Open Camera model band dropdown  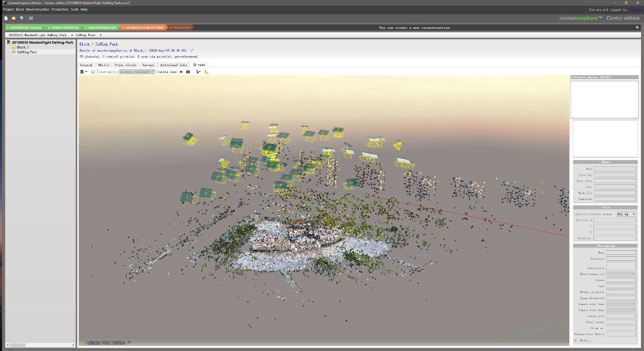coord(621,310)
